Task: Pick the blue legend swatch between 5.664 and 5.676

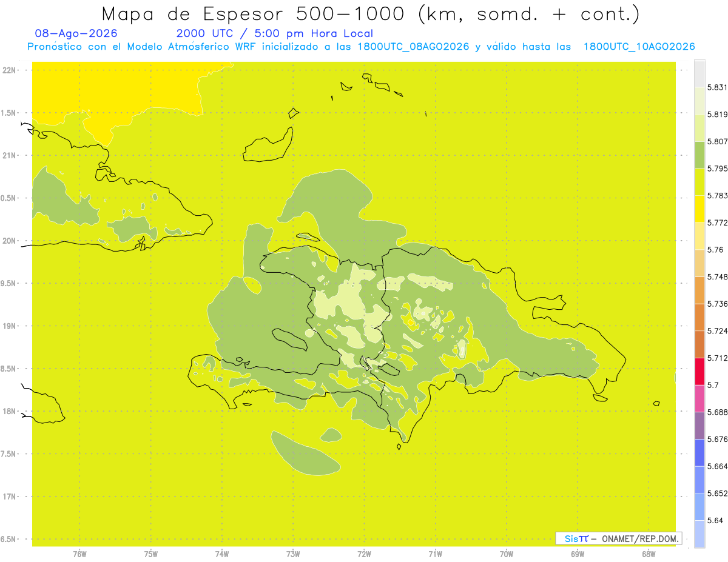Action: 699,452
